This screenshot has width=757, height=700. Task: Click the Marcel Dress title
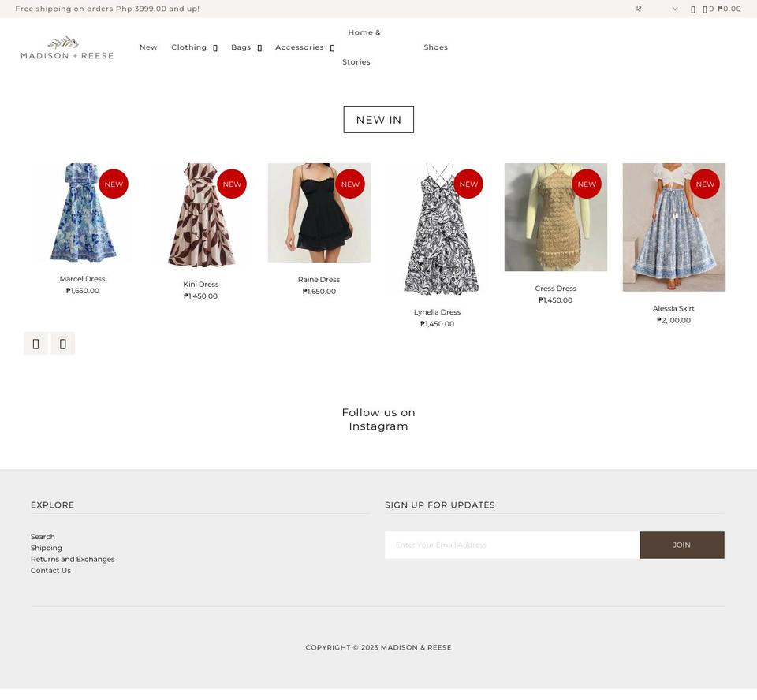click(83, 279)
